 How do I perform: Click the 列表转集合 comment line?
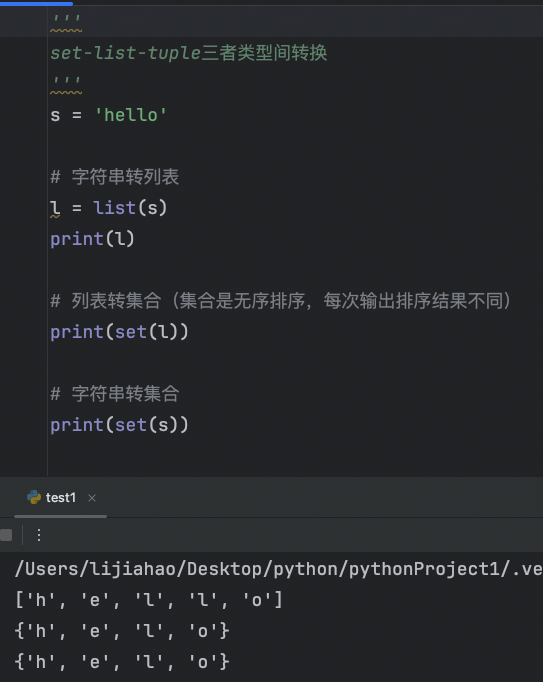coord(281,301)
